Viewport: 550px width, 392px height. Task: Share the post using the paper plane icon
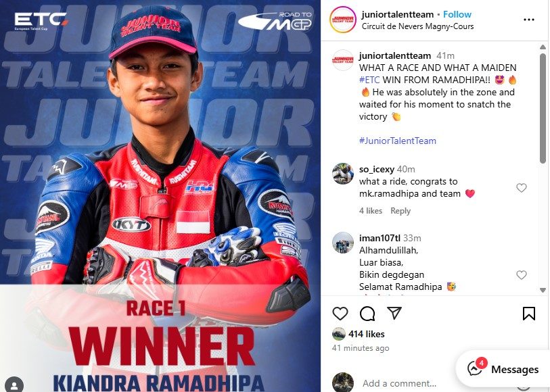(394, 313)
